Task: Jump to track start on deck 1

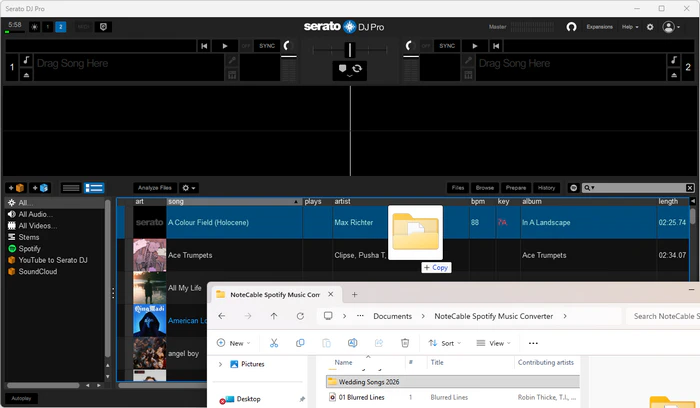Action: click(x=204, y=46)
